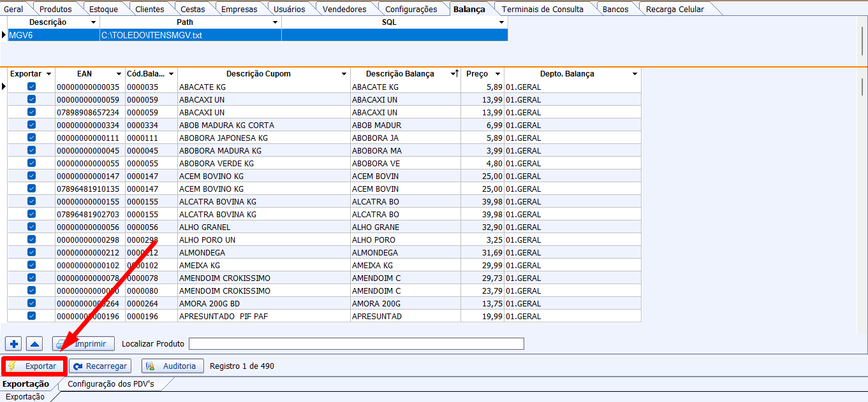Switch to the Terminais de Consulta tab

click(x=542, y=9)
